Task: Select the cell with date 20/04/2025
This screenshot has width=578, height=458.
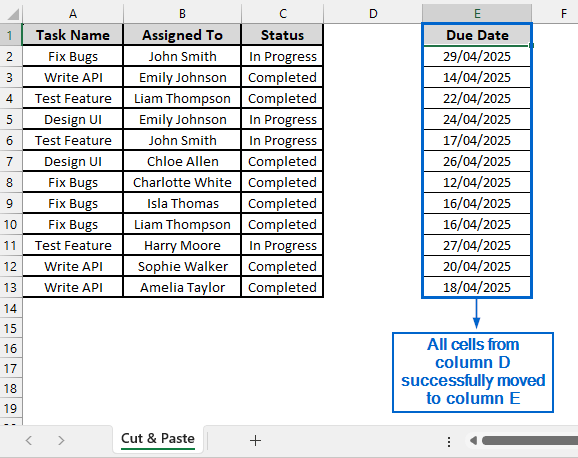Action: (x=477, y=266)
